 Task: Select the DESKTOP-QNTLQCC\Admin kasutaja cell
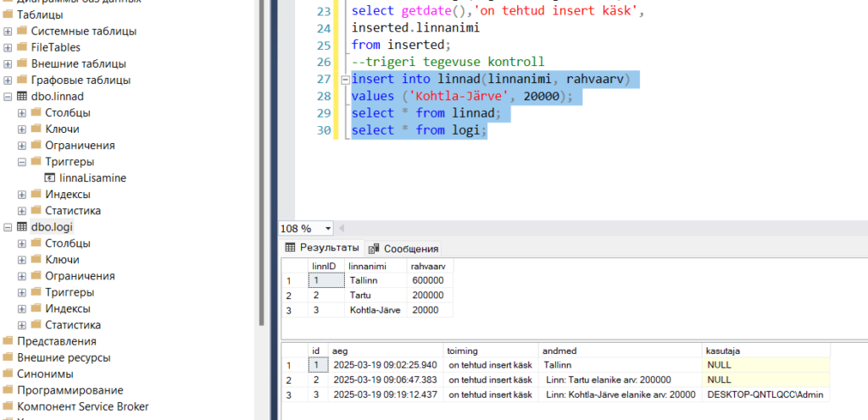[x=766, y=395]
